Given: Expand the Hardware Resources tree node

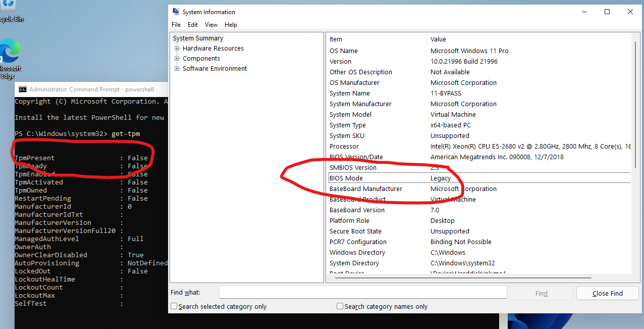Looking at the screenshot, I should (177, 49).
